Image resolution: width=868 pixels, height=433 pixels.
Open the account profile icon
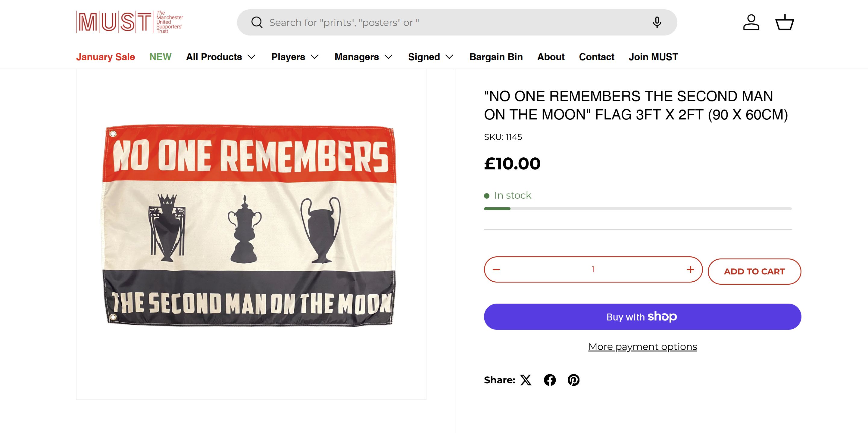(x=751, y=23)
